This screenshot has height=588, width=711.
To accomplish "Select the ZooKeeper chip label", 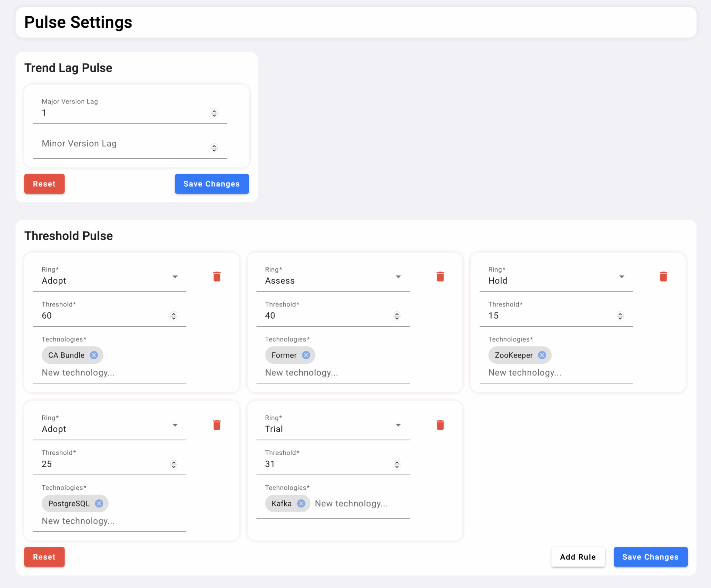I will point(513,355).
